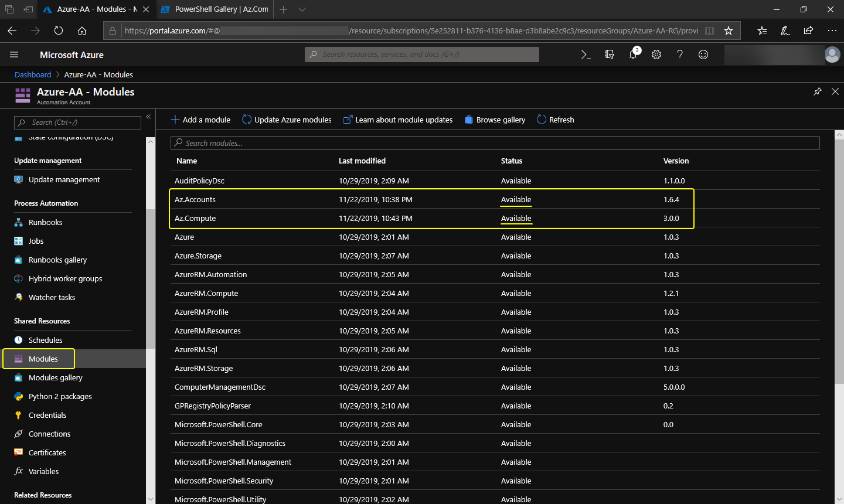The image size is (844, 504).
Task: Open Runbooks in sidebar
Action: tap(45, 222)
